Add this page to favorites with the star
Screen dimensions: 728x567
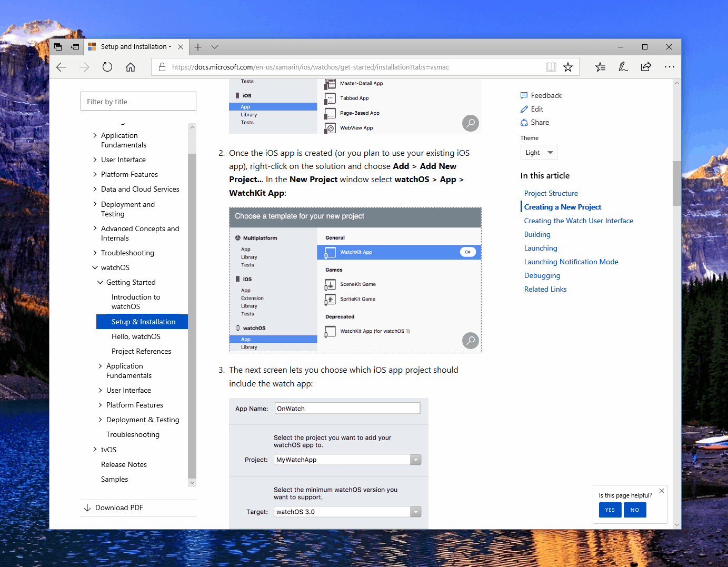click(x=568, y=67)
